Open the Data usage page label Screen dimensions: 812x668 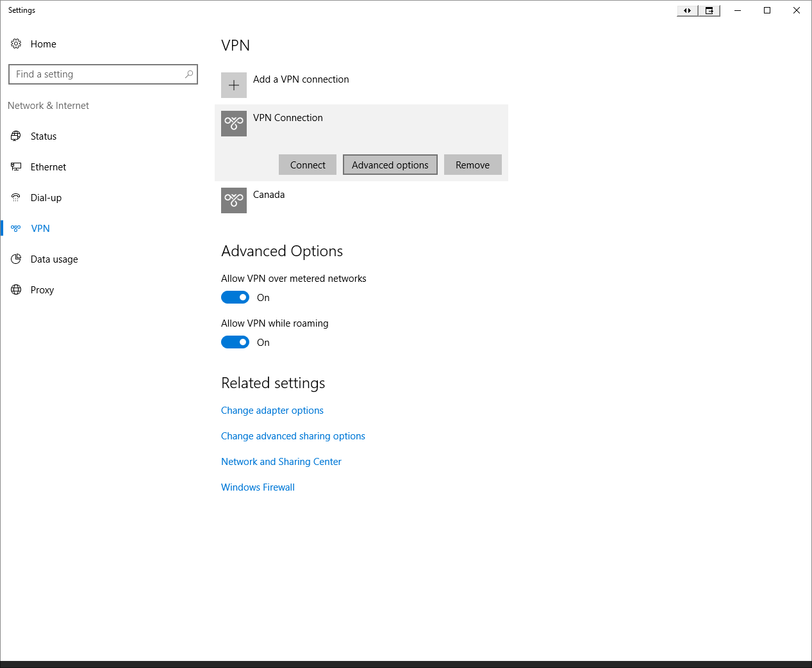(54, 259)
